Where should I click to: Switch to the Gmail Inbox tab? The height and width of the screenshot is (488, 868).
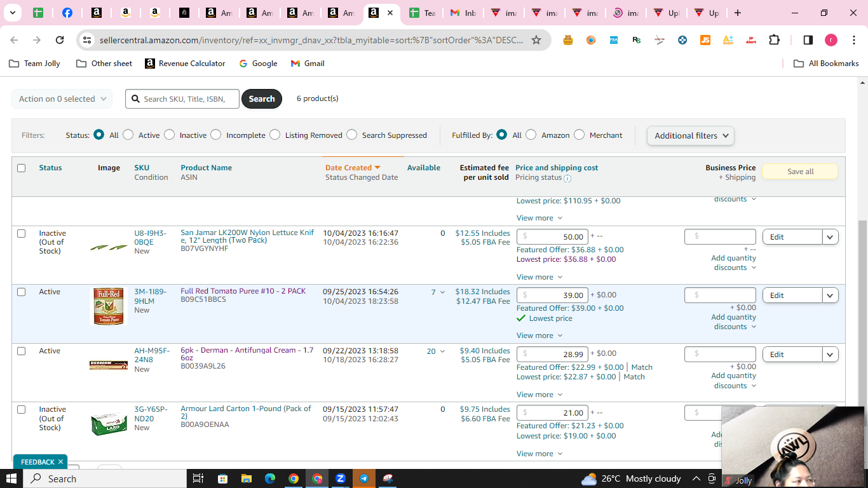[x=463, y=13]
